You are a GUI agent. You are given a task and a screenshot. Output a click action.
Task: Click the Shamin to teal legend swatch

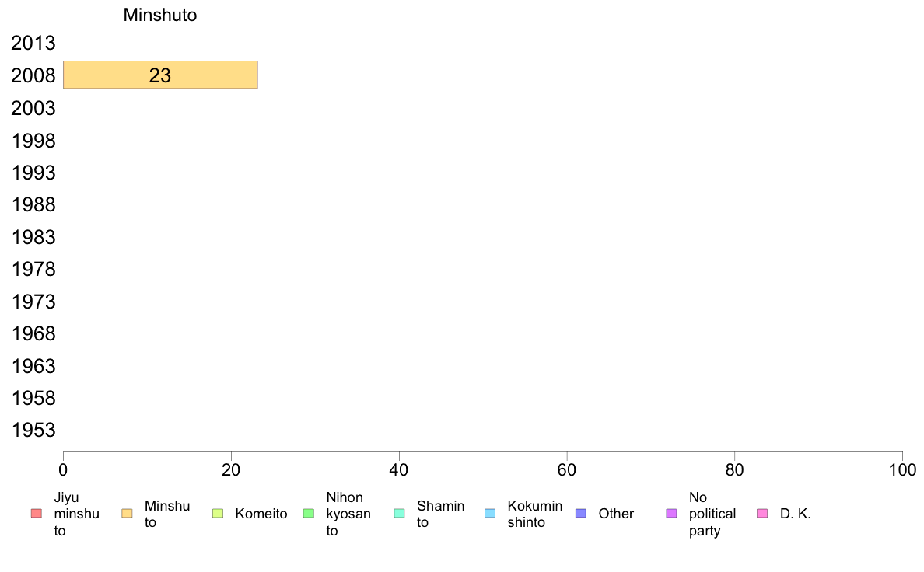coord(399,514)
